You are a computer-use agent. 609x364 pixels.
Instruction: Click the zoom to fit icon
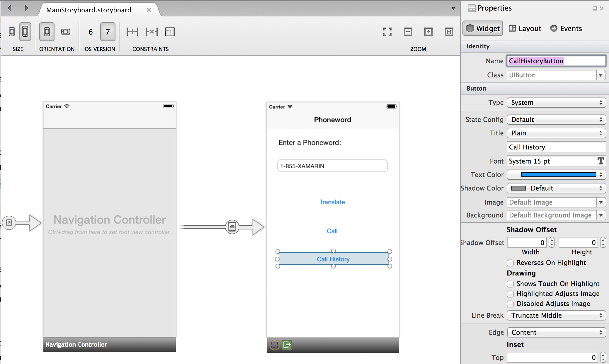387,32
